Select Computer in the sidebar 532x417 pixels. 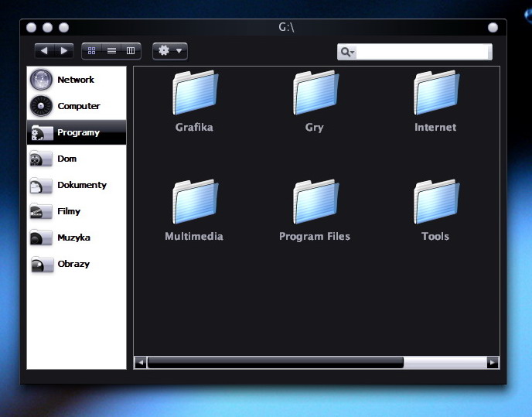click(77, 106)
